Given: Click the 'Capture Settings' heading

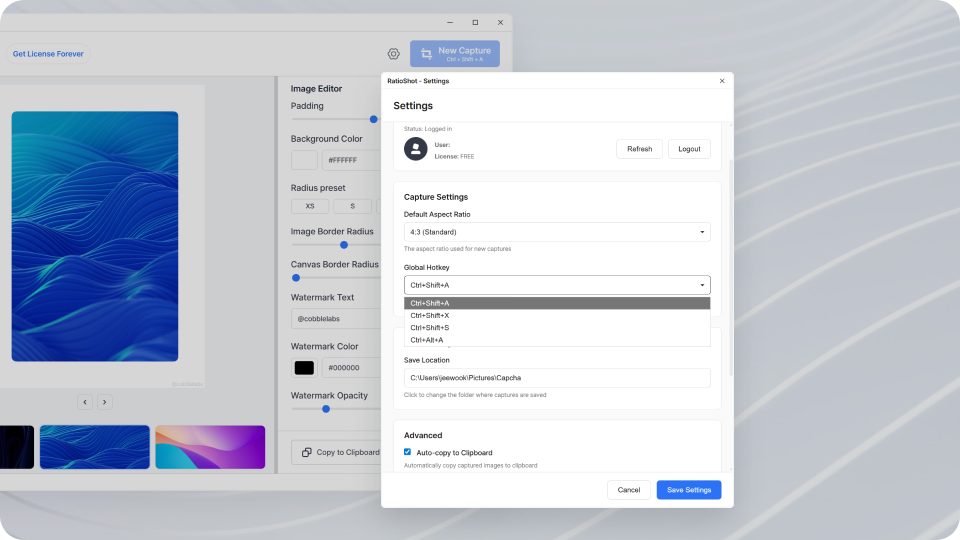Looking at the screenshot, I should click(x=436, y=197).
